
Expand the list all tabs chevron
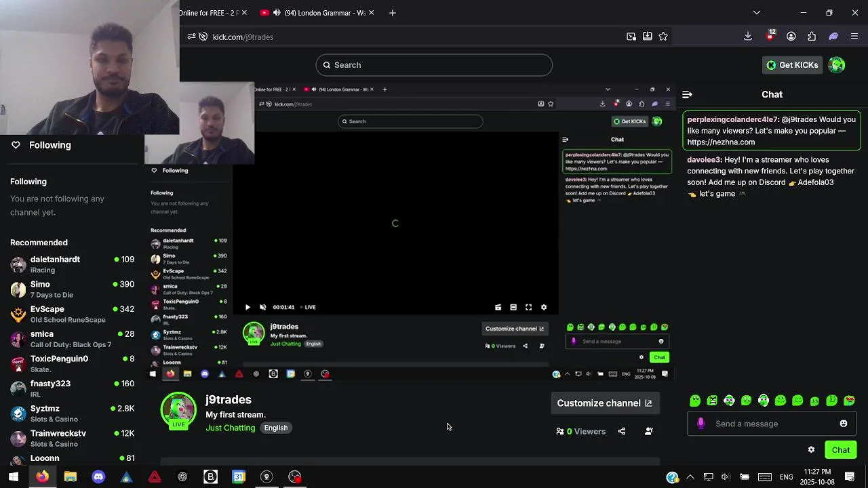pyautogui.click(x=757, y=12)
